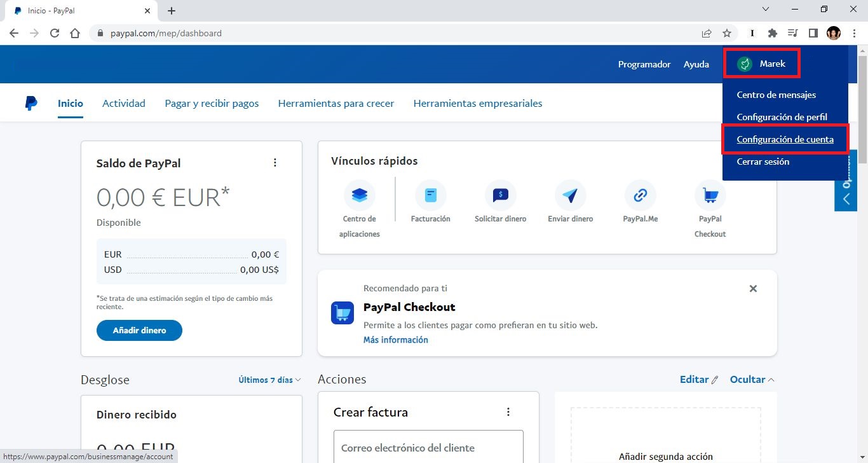Open Crear factura three-dot menu
Image resolution: width=868 pixels, height=463 pixels.
click(508, 412)
